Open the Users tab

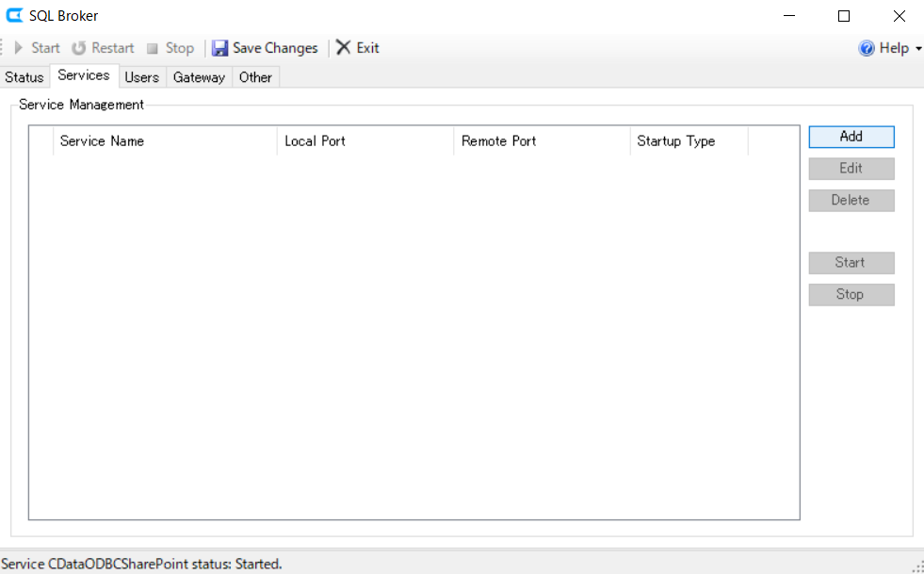pos(142,77)
